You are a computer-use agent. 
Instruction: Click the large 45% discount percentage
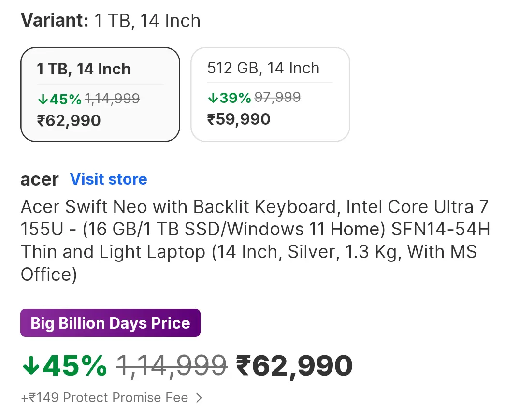click(x=74, y=366)
